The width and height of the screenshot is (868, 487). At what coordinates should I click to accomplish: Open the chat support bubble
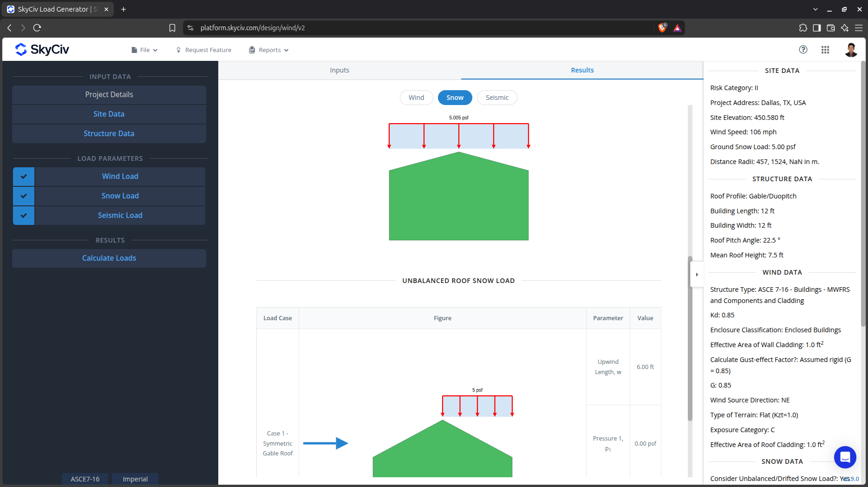point(845,457)
